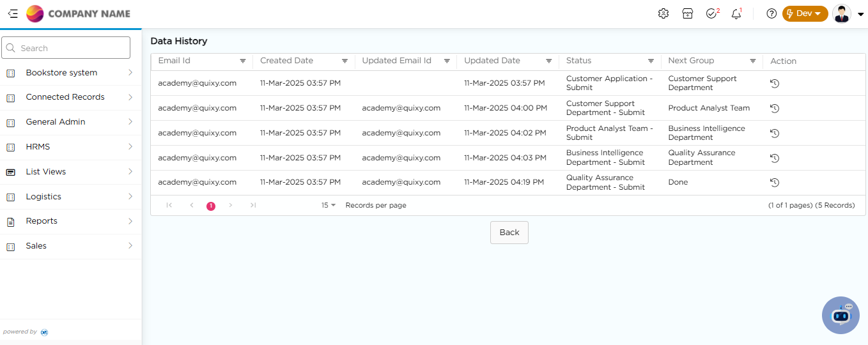
Task: Open the notifications bell icon
Action: click(x=736, y=13)
